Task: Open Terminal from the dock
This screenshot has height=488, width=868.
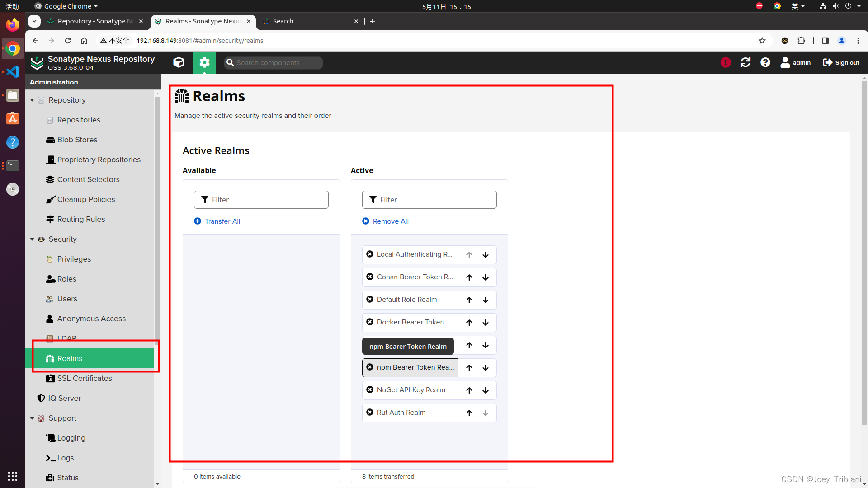Action: click(13, 166)
